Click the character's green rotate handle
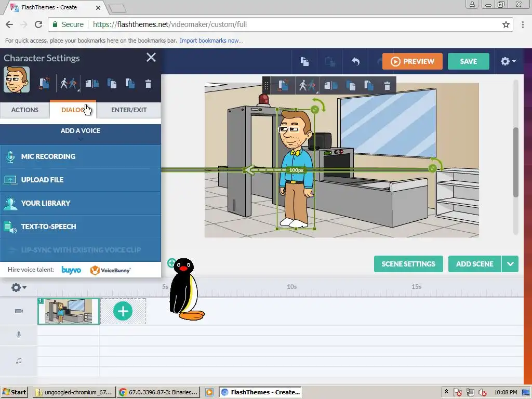The height and width of the screenshot is (399, 532). 315,109
